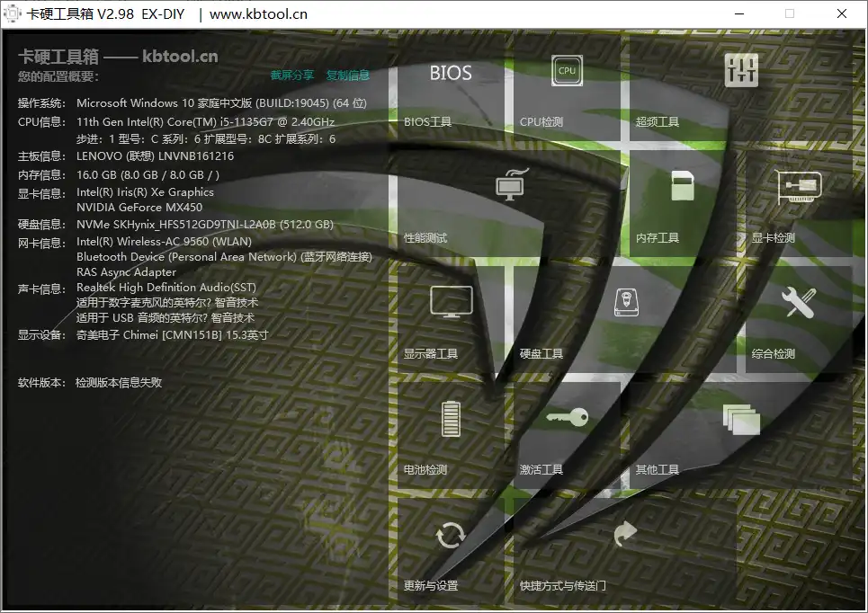The width and height of the screenshot is (868, 613).
Task: Click the Bluetooth Device (Personal Area Network) text
Action: (x=224, y=257)
